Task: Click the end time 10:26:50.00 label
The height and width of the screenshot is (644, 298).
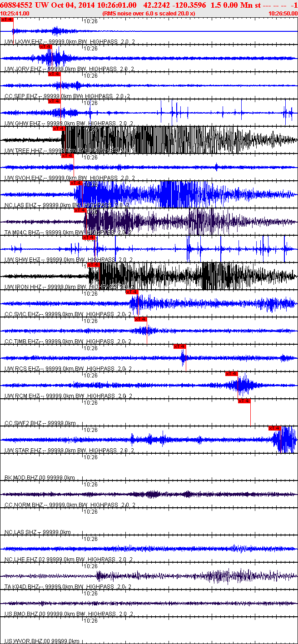Action: point(283,14)
